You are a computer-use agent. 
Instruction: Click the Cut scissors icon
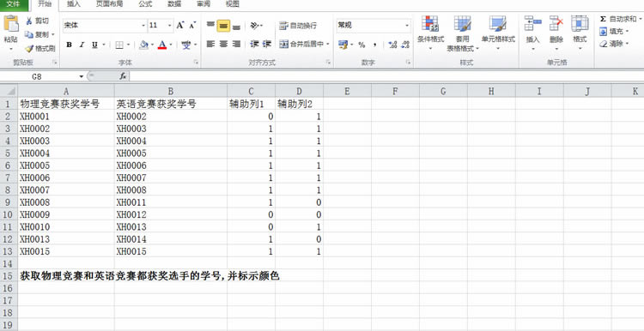[29, 21]
